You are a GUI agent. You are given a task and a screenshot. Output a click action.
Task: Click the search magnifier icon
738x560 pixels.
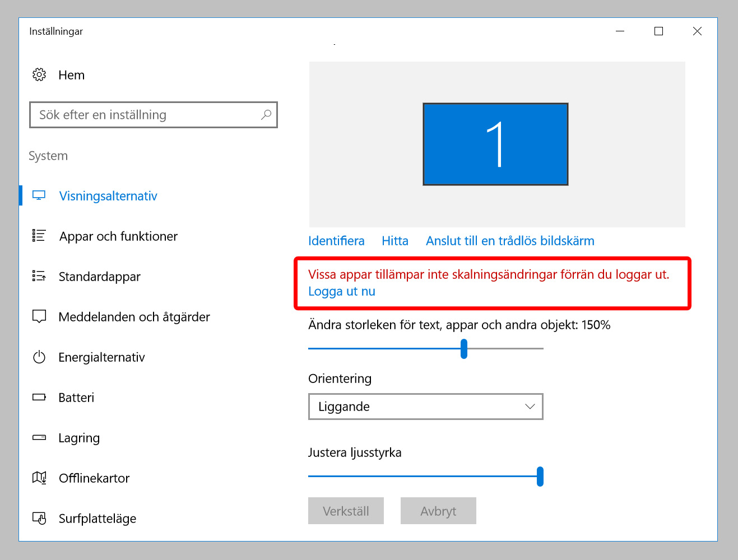click(x=266, y=114)
